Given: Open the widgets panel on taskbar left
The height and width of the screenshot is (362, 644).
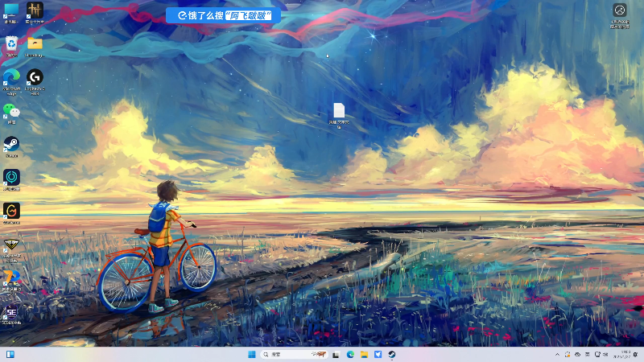Looking at the screenshot, I should [10, 354].
